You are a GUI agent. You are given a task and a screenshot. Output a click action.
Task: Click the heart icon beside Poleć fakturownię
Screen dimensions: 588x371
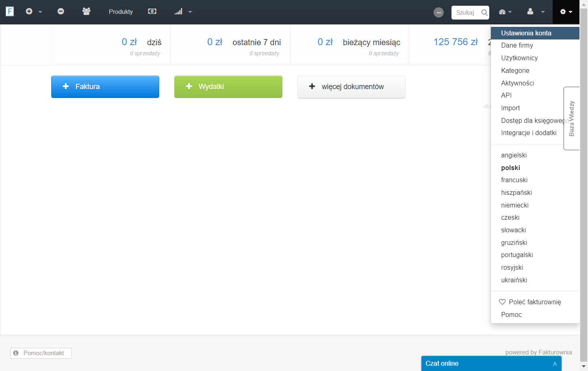coord(502,302)
